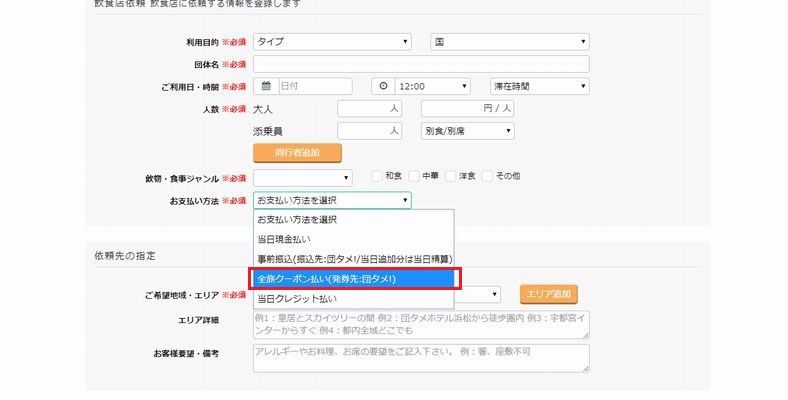
Task: Expand the 国 dropdown
Action: click(x=509, y=42)
